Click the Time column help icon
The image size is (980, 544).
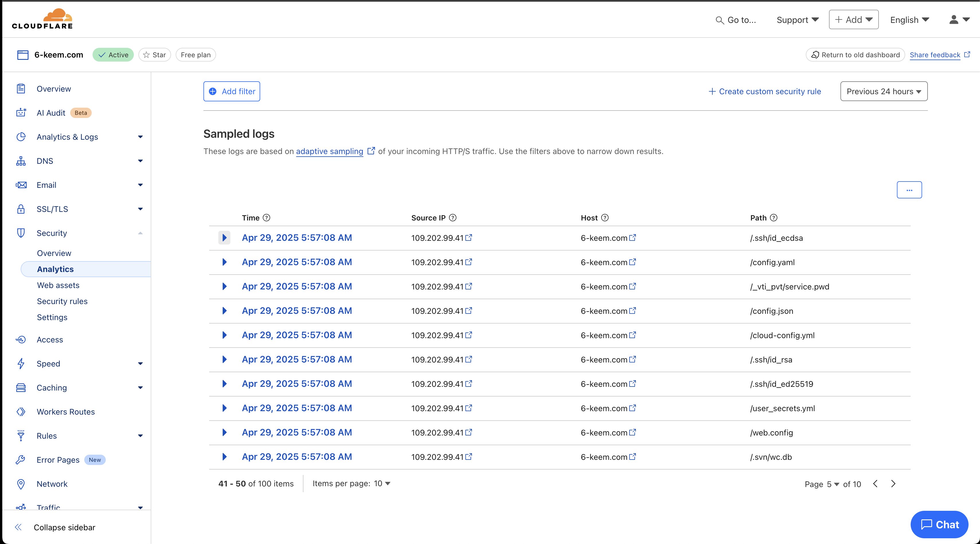pos(267,217)
